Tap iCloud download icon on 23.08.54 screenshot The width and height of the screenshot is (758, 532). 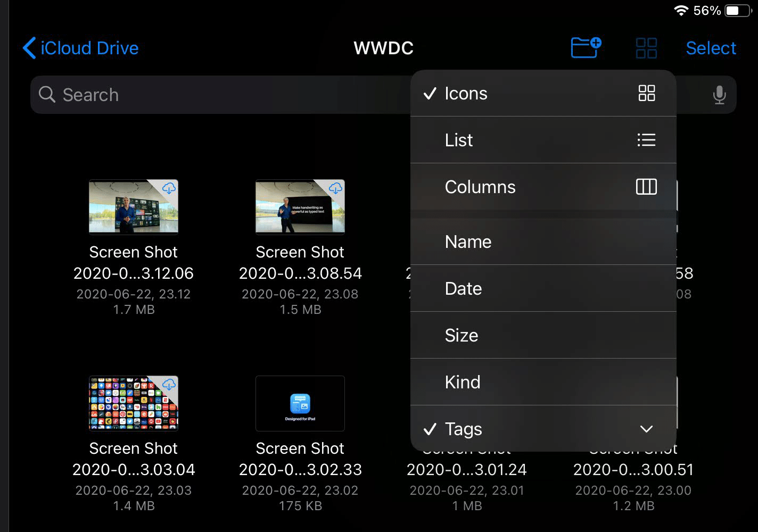[x=336, y=188]
